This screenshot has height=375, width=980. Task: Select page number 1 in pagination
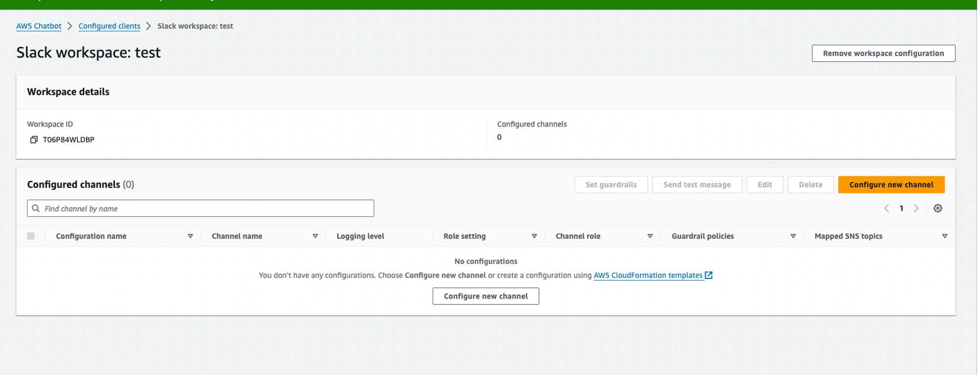tap(901, 208)
